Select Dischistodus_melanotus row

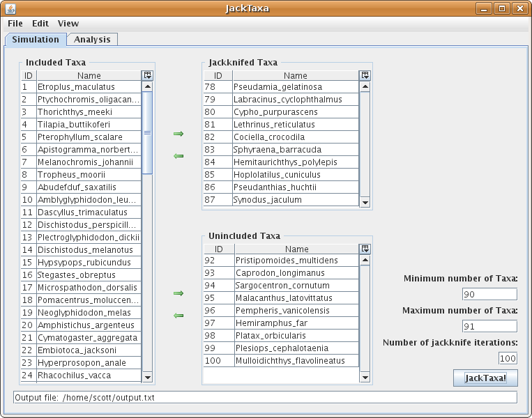pos(81,250)
